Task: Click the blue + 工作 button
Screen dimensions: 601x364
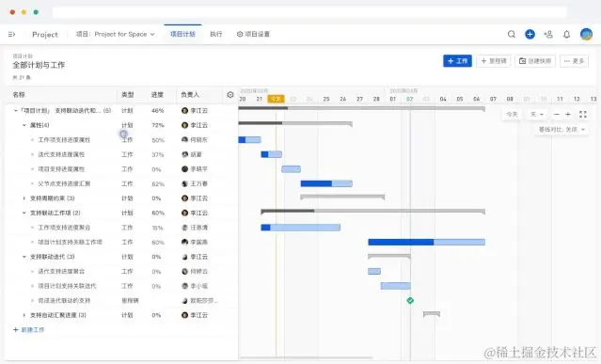Action: (457, 61)
